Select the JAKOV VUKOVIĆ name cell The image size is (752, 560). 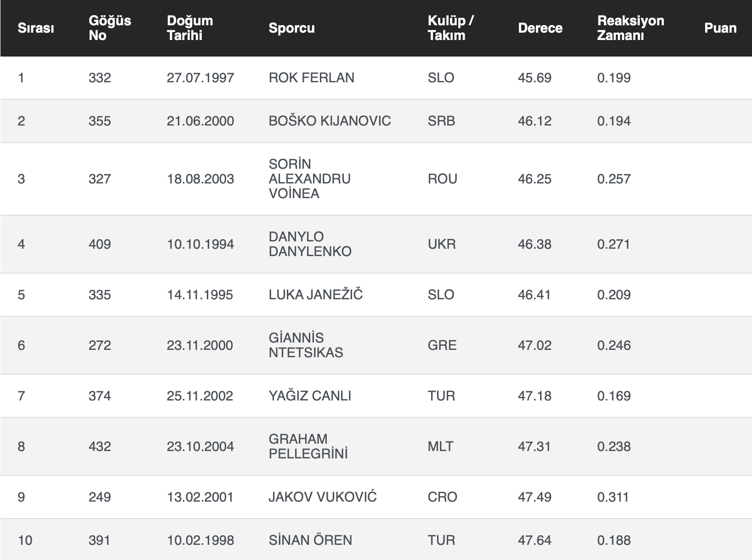(322, 497)
